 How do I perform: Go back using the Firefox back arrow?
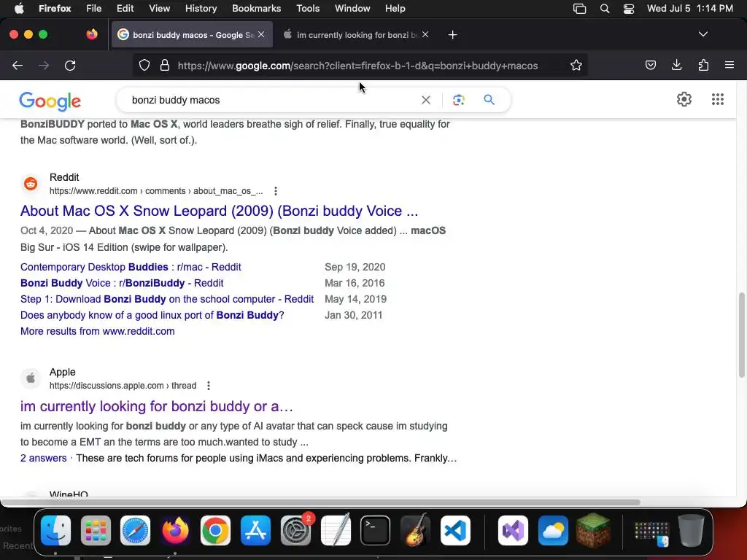coord(18,66)
